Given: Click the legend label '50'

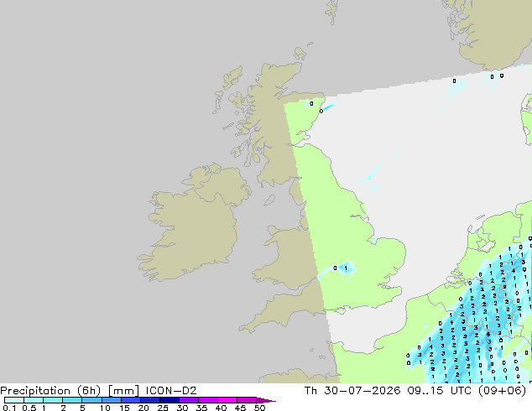Looking at the screenshot, I should [259, 408].
